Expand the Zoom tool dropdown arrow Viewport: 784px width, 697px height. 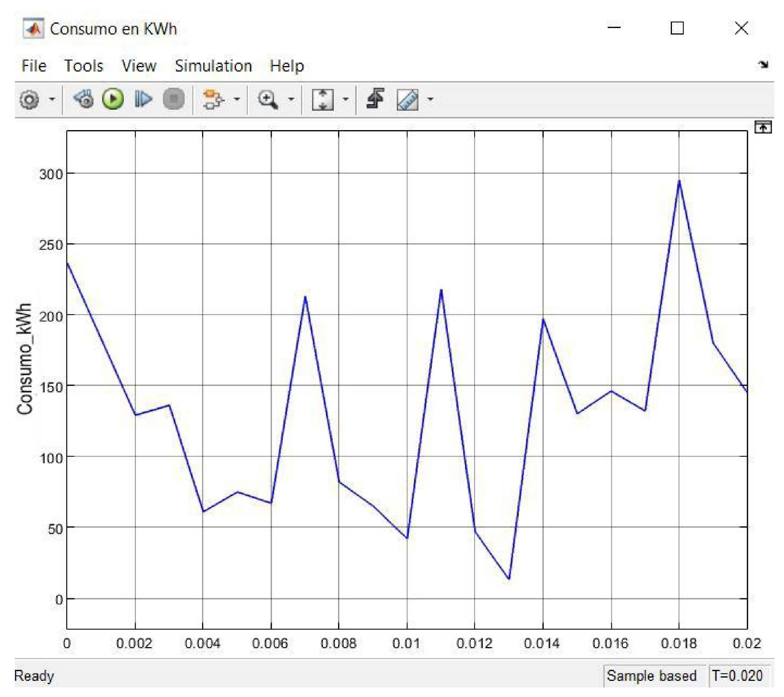tap(291, 99)
